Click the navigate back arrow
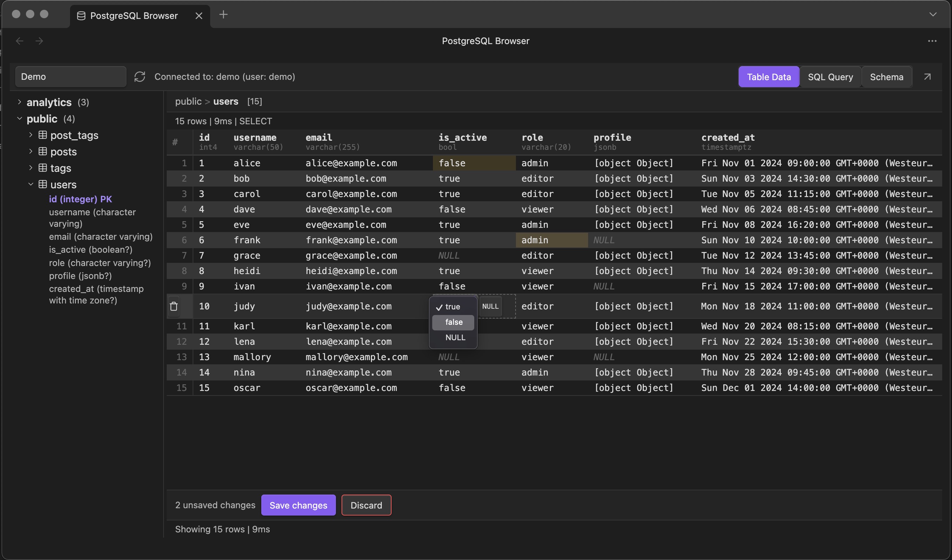The height and width of the screenshot is (560, 952). coord(20,41)
